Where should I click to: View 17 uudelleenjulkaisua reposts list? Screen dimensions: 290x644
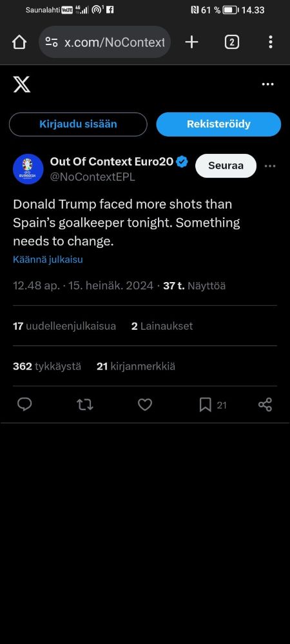coord(64,326)
